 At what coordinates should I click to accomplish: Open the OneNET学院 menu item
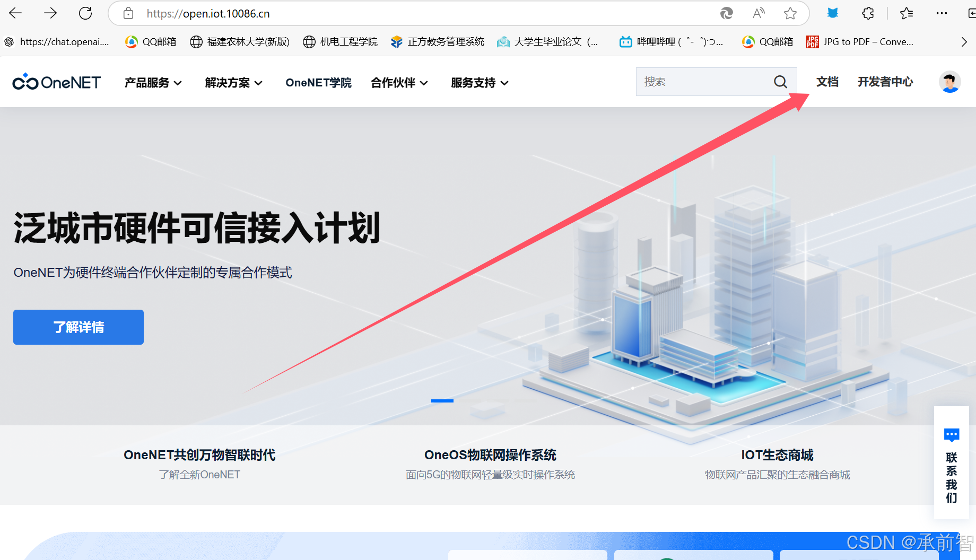318,83
